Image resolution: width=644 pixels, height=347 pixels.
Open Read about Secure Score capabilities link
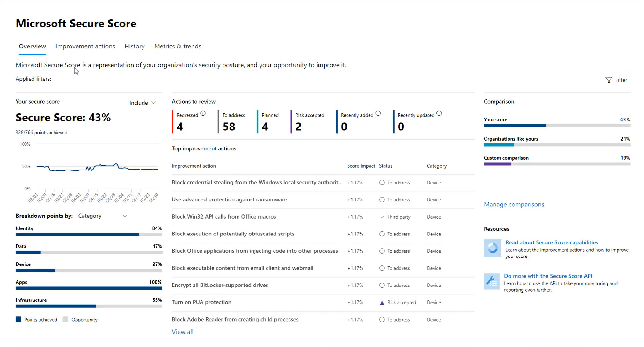552,242
